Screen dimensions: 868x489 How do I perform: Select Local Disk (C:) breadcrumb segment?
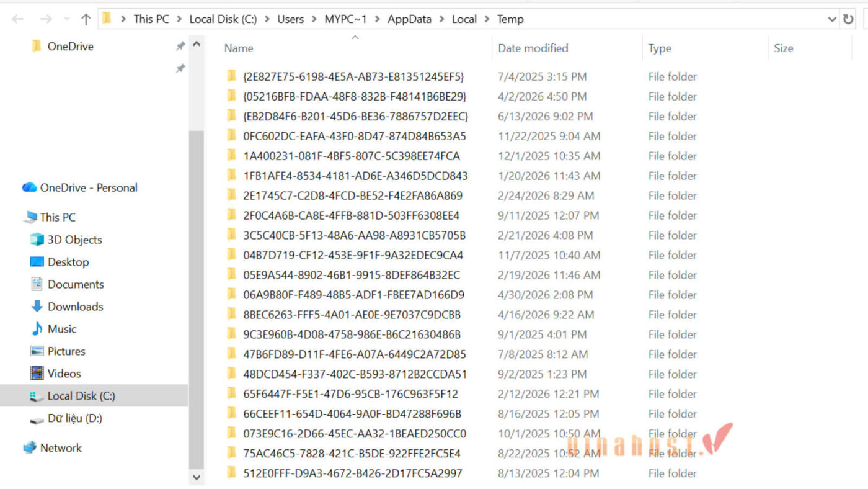(x=223, y=19)
